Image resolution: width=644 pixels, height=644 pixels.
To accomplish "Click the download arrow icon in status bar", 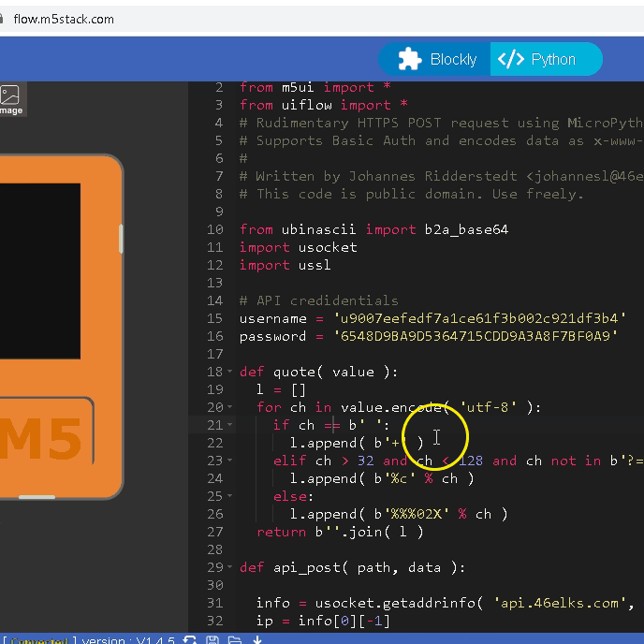I will click(x=257, y=640).
